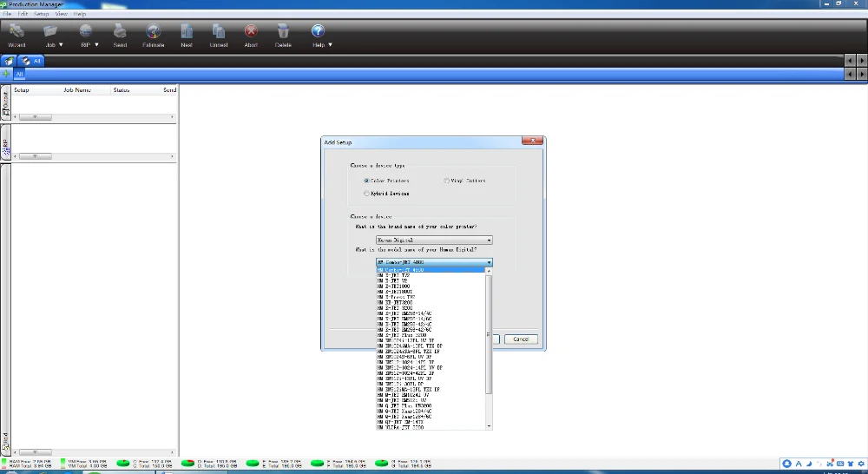Screen dimensions: 868x474
Task: Select the home tab icon
Action: [x=9, y=61]
